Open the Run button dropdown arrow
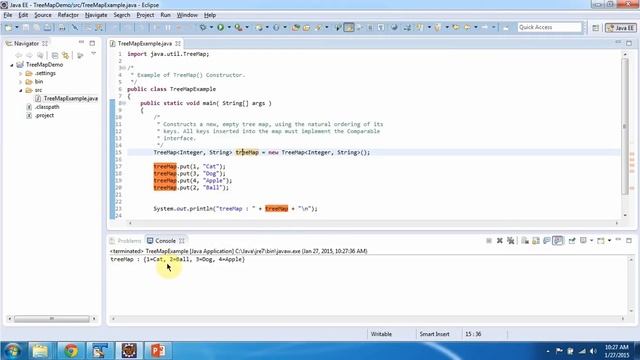This screenshot has height=360, width=640. [x=229, y=27]
